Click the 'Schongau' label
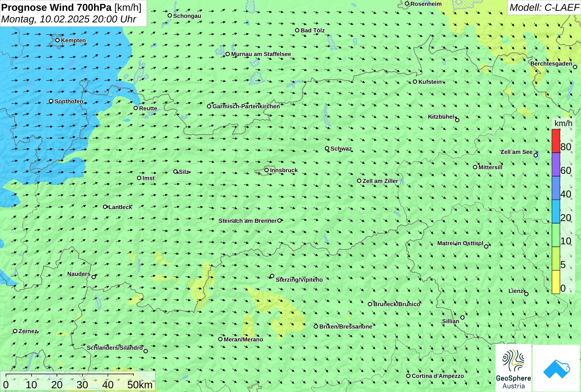Viewport: 581px width, 392px height. click(x=187, y=16)
